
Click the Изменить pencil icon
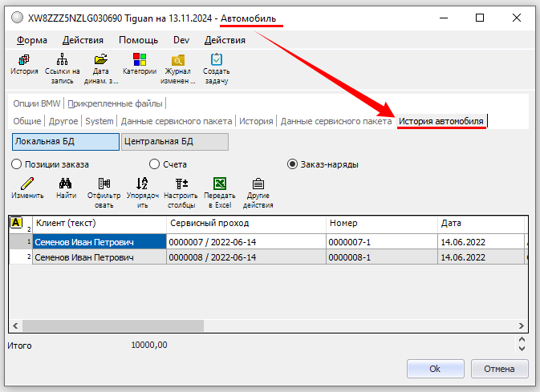click(27, 184)
